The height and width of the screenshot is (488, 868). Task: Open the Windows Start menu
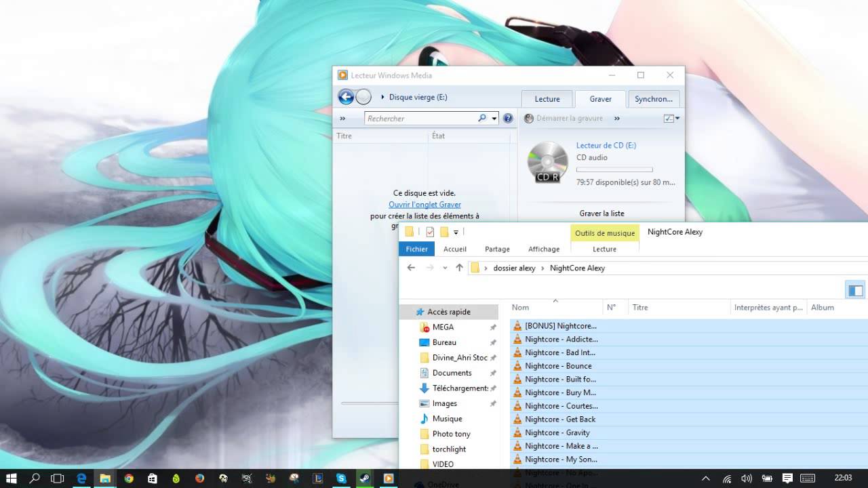(x=12, y=478)
